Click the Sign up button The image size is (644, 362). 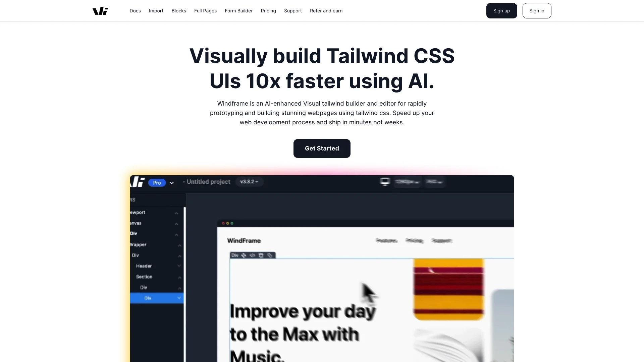[x=501, y=11]
